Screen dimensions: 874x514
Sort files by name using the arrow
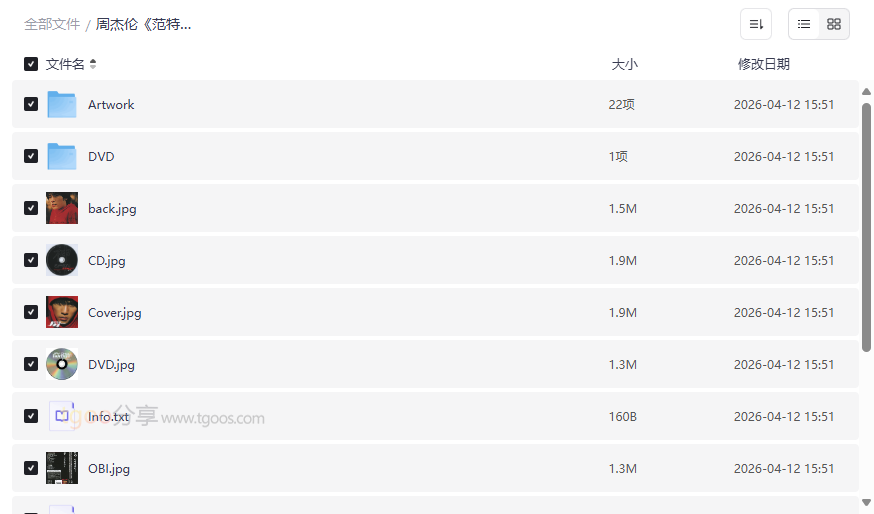pos(93,64)
